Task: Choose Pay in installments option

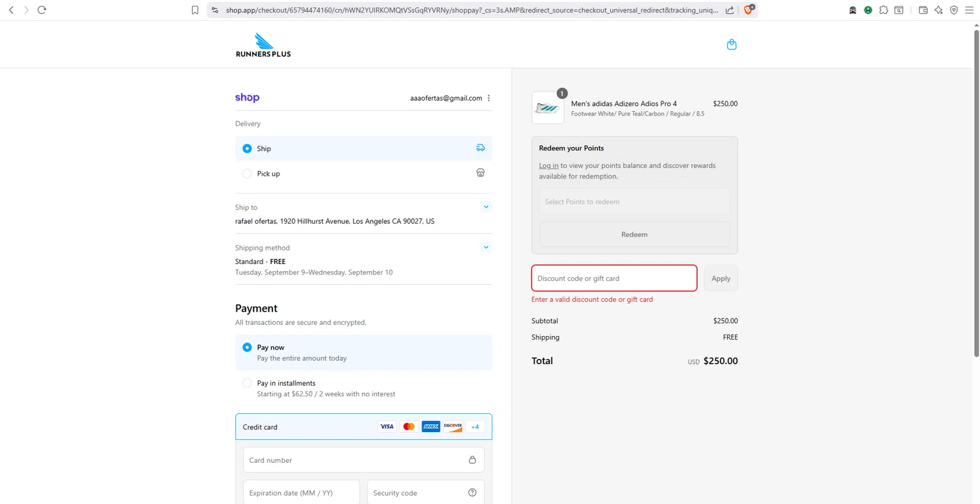Action: (363, 388)
